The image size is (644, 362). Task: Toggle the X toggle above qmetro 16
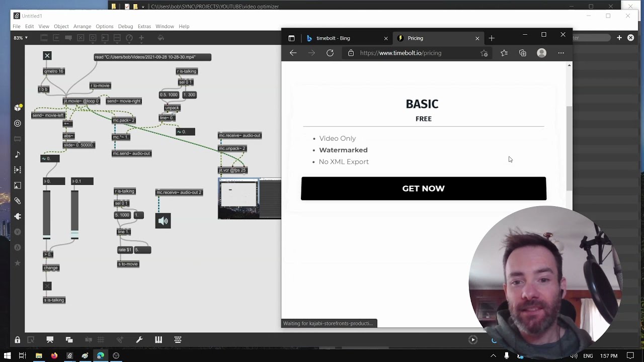click(47, 56)
